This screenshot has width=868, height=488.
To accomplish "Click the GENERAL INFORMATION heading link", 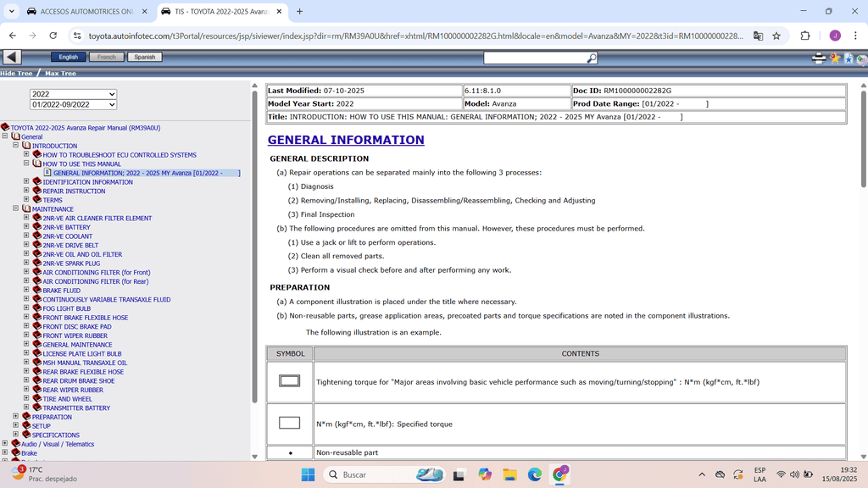I will [346, 140].
